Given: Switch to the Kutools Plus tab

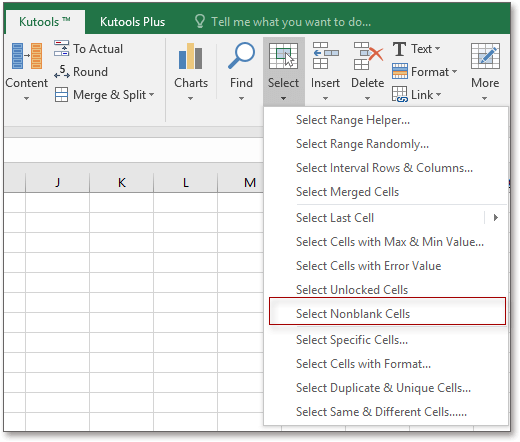Looking at the screenshot, I should pyautogui.click(x=132, y=22).
